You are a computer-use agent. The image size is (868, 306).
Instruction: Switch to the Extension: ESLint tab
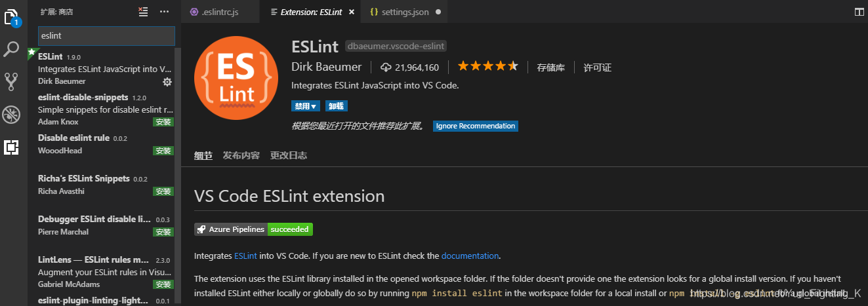pos(311,12)
